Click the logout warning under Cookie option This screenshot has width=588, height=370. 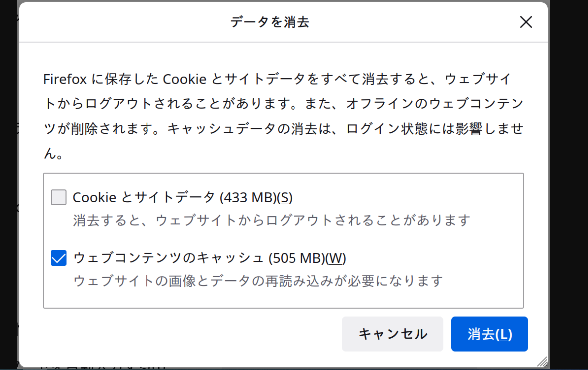pyautogui.click(x=272, y=220)
